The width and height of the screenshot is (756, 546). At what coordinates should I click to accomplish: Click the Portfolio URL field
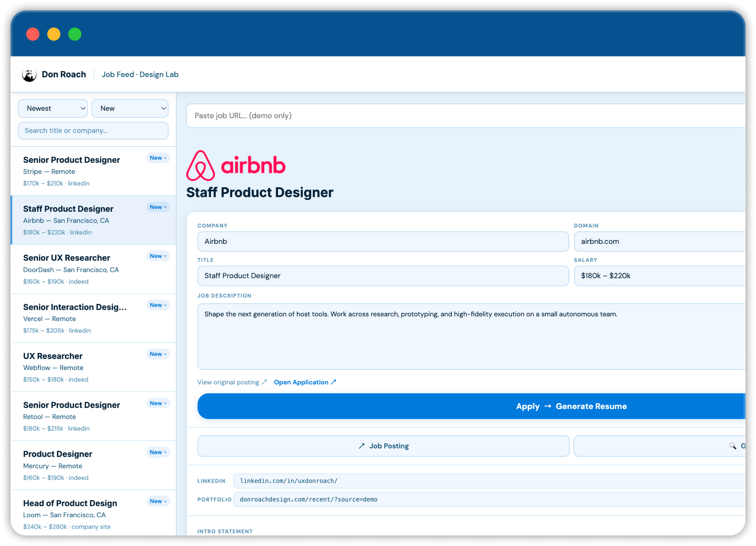click(489, 499)
